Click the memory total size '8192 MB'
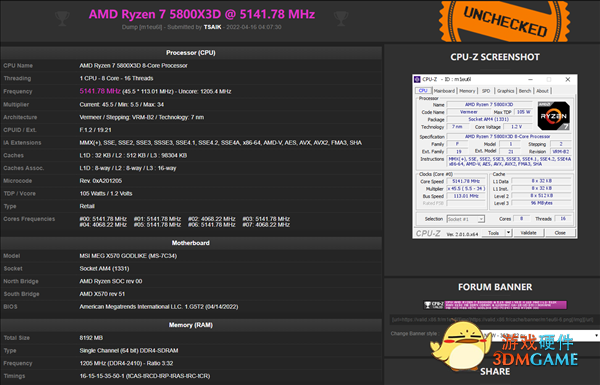 click(91, 338)
